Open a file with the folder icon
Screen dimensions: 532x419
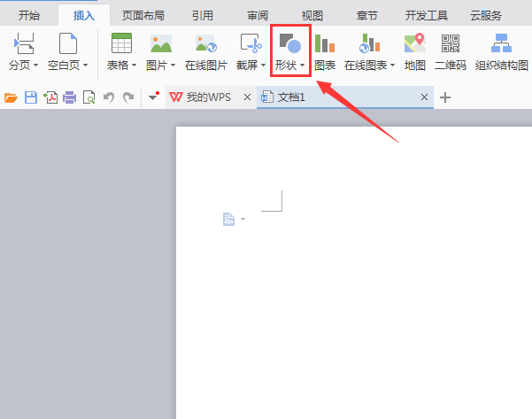click(x=11, y=97)
